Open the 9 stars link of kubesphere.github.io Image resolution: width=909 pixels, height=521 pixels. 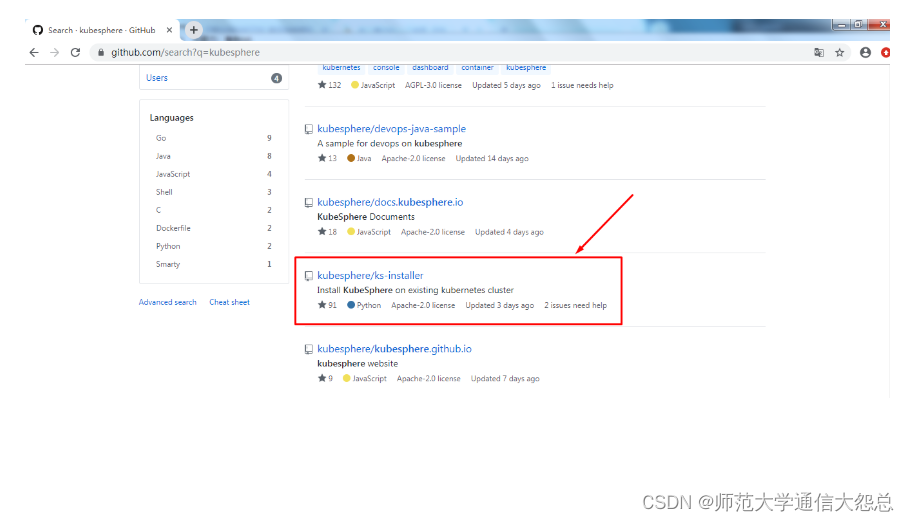[x=325, y=378]
